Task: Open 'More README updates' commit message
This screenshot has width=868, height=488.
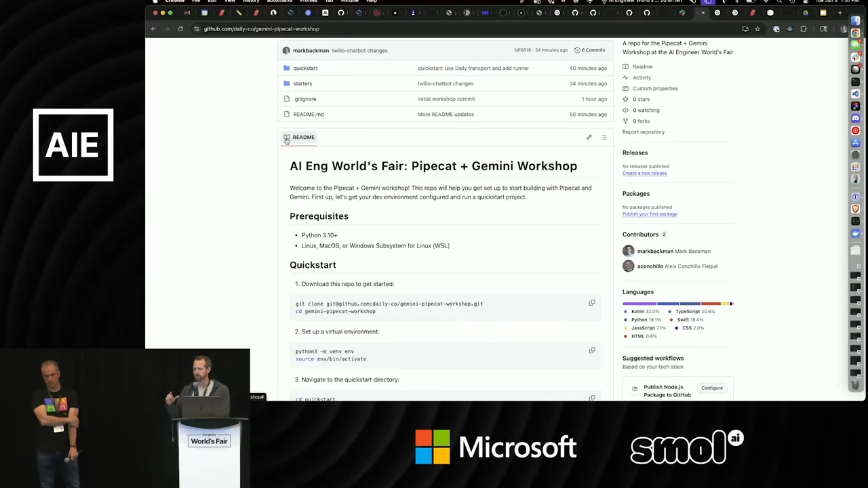Action: 446,114
